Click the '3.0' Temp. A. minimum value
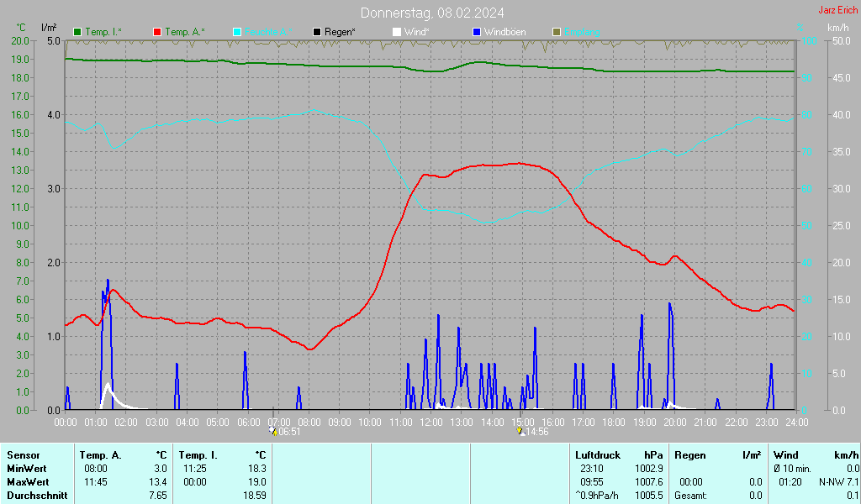Image resolution: width=861 pixels, height=504 pixels. pos(161,469)
